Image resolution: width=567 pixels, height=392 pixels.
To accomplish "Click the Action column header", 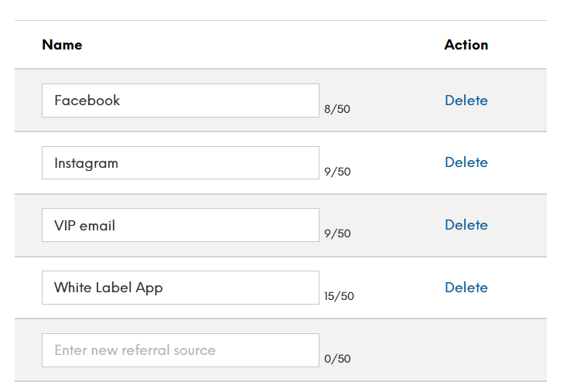I will 466,45.
